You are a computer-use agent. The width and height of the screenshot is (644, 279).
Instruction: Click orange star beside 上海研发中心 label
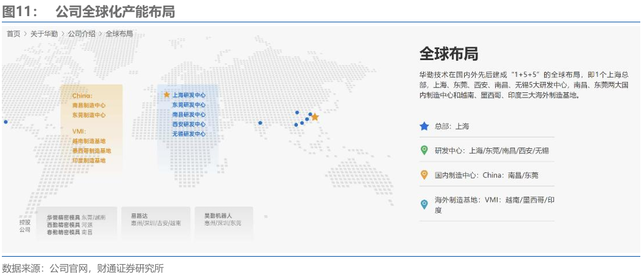[x=166, y=95]
